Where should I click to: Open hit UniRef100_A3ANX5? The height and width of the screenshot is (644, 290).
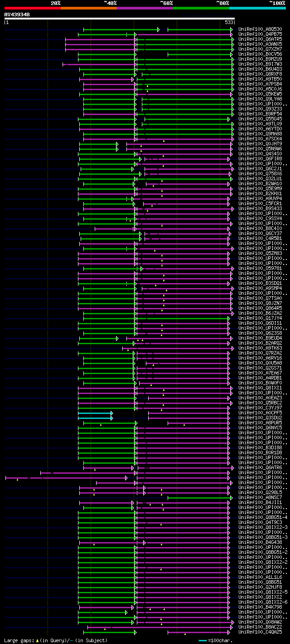[260, 44]
